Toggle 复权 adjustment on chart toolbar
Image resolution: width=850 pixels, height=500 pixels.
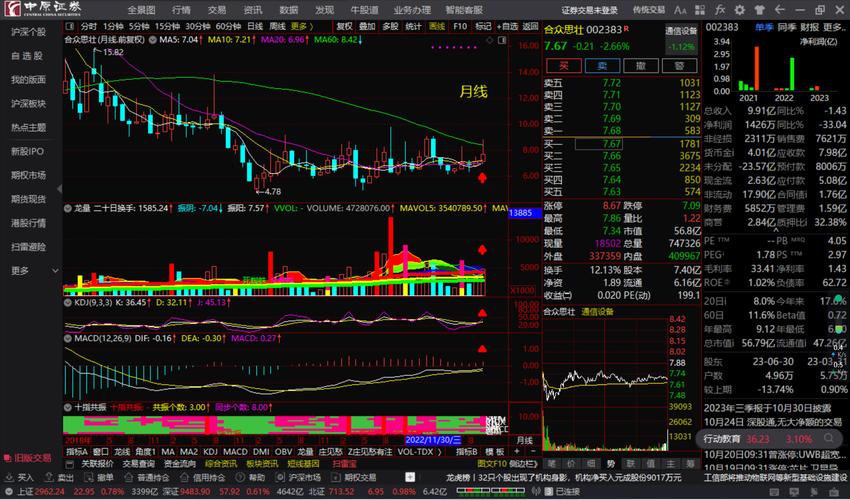click(344, 26)
